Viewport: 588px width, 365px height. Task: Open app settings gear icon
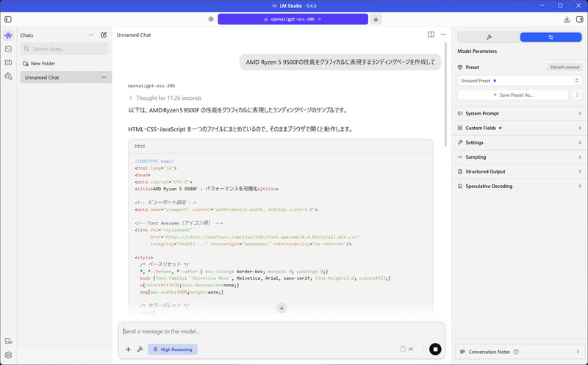pos(8,355)
